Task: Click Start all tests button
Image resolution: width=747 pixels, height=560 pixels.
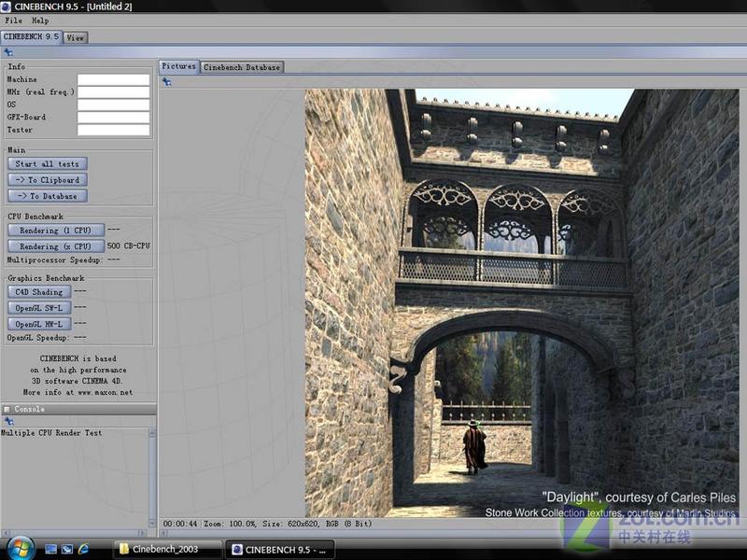Action: pos(48,164)
